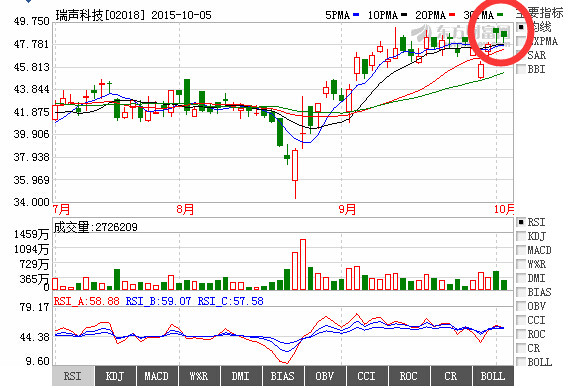The height and width of the screenshot is (388, 572).
Task: Check the ROC box in side list
Action: click(x=521, y=334)
